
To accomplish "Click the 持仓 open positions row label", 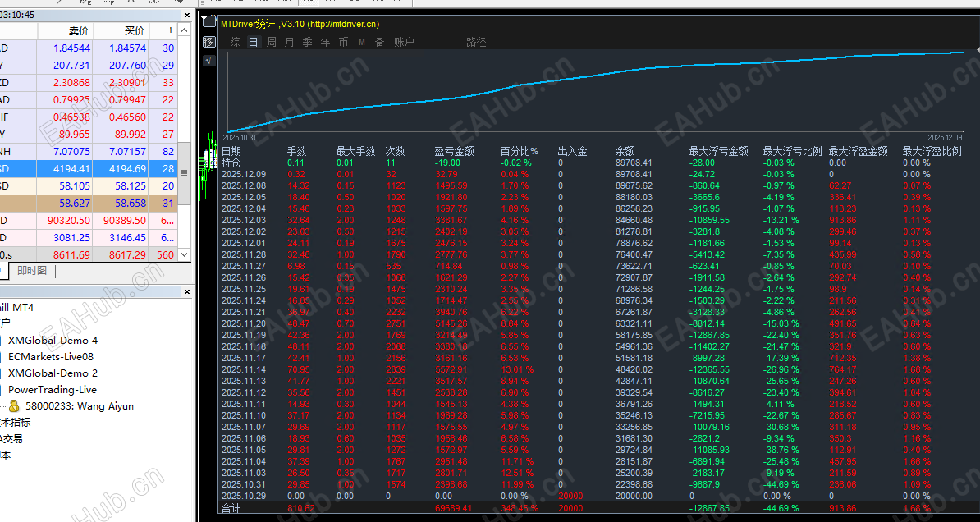I will pos(231,163).
